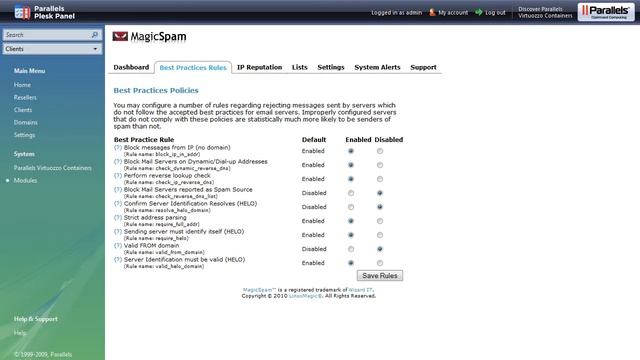Click the search magnifier icon in sidebar
Image resolution: width=640 pixels, height=360 pixels.
pyautogui.click(x=95, y=35)
